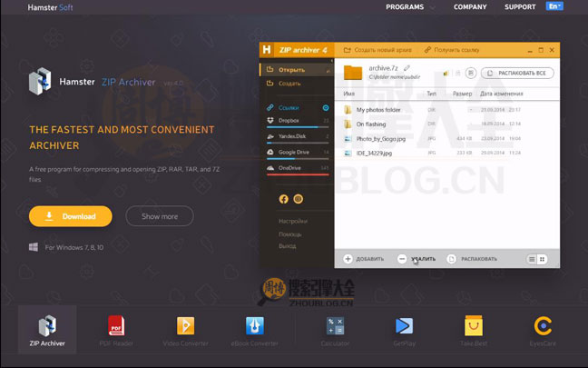Screen dimensions: 588x368
Task: Sort by the Дата изменения column header
Action: pyautogui.click(x=502, y=94)
